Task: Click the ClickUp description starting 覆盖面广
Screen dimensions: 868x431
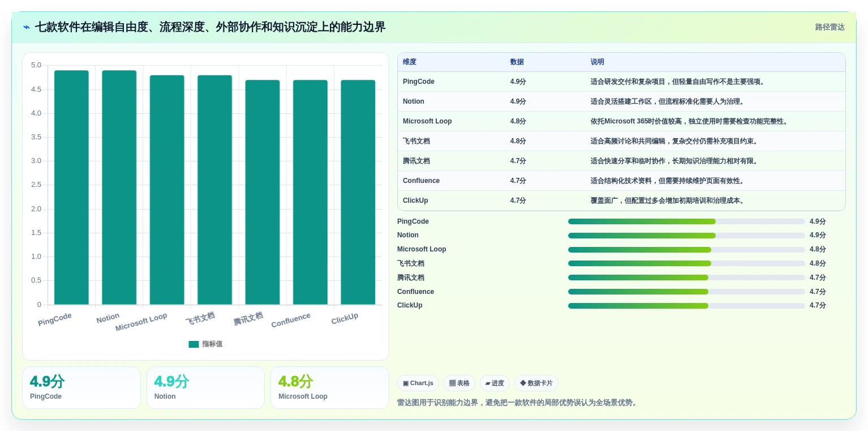Action: [x=668, y=200]
